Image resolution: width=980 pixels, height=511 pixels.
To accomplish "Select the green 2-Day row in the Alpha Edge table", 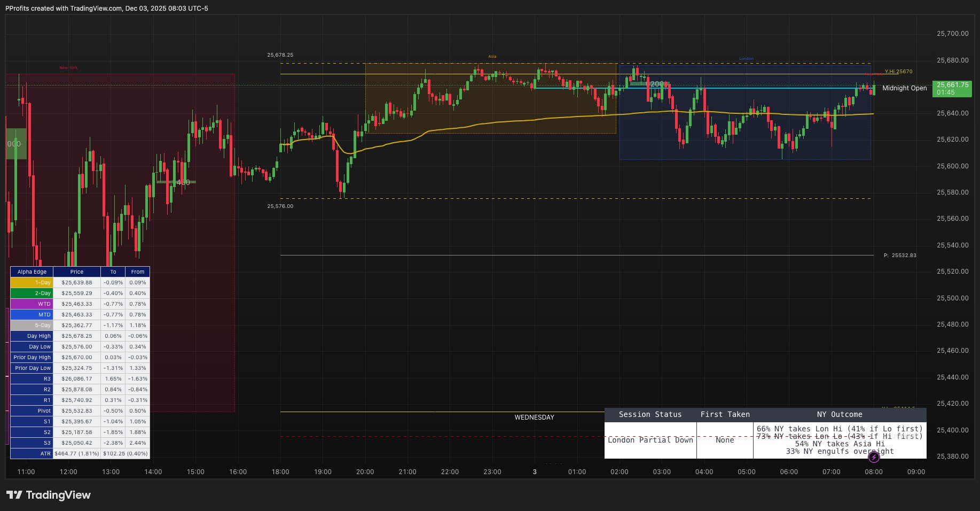I will click(31, 293).
